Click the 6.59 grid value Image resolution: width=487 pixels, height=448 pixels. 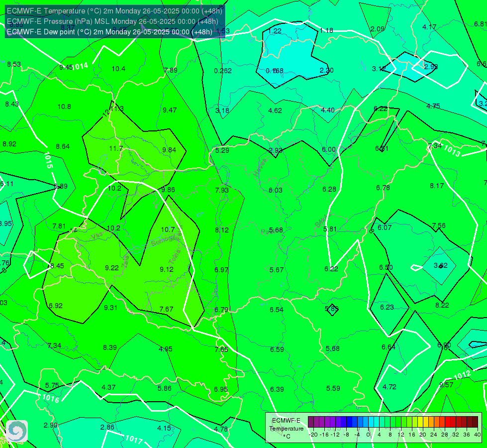(277, 349)
